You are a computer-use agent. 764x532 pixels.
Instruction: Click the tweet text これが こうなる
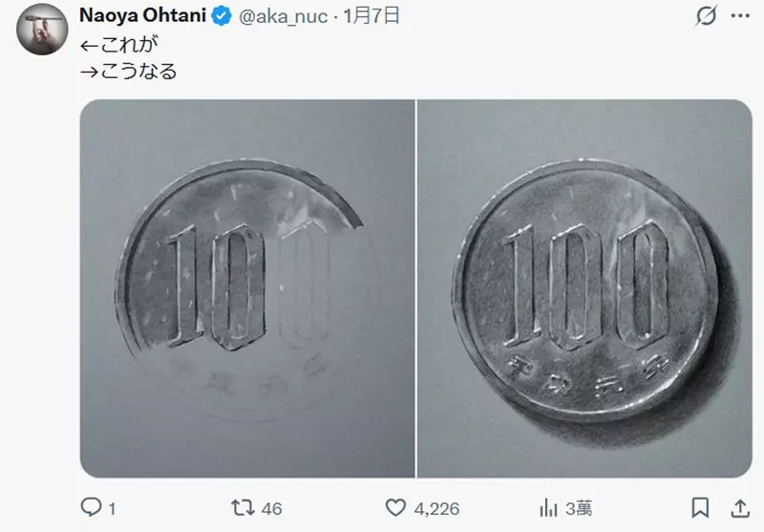[127, 57]
